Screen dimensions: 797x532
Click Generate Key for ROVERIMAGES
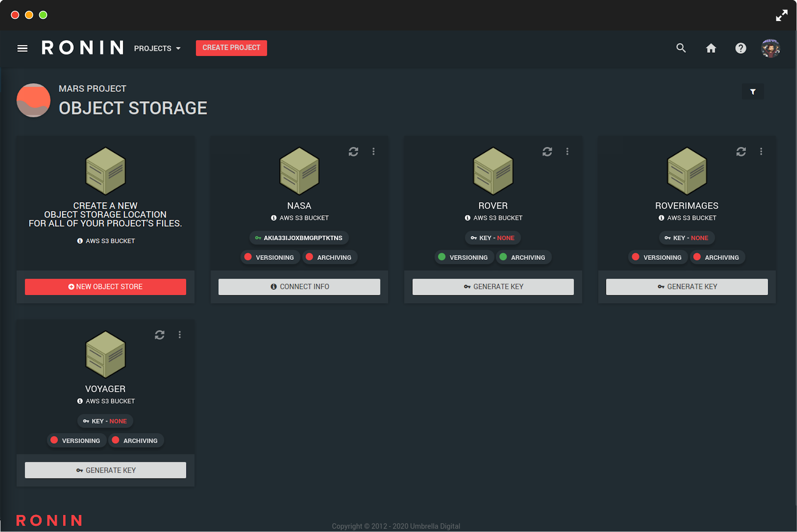[687, 287]
